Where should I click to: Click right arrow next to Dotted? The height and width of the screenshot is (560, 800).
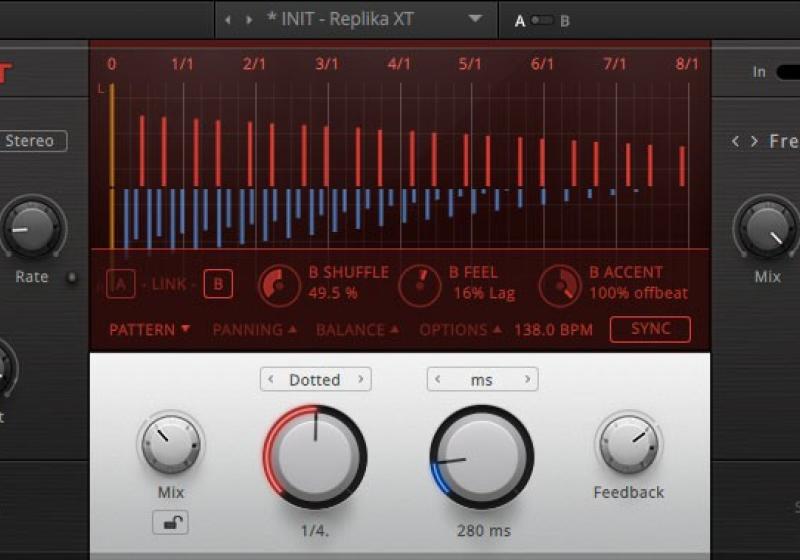coord(361,380)
